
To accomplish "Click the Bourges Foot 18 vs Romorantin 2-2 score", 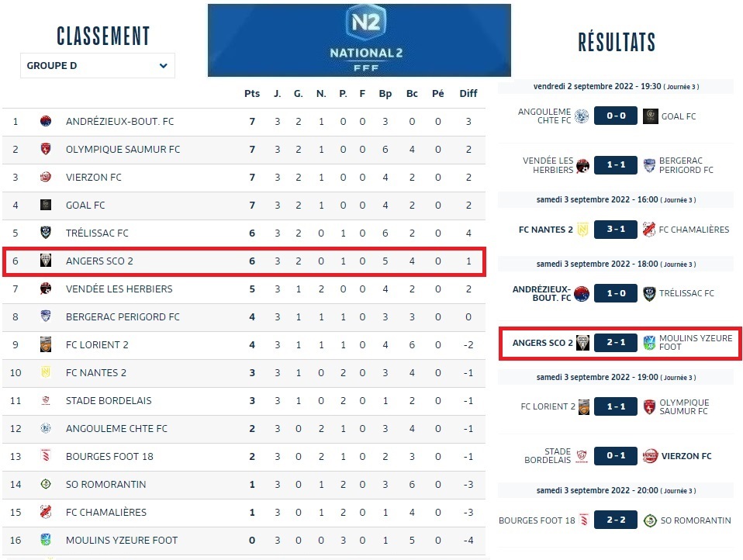I will coord(616,520).
